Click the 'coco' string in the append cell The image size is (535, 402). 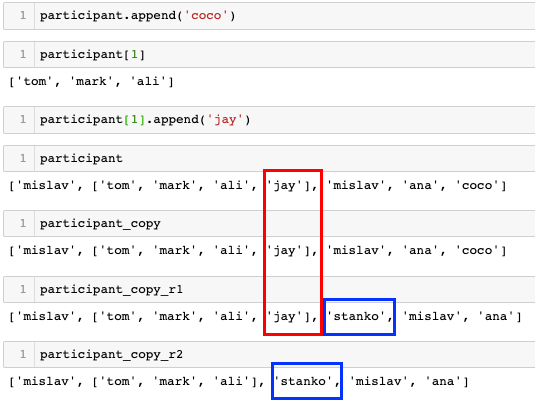point(206,16)
